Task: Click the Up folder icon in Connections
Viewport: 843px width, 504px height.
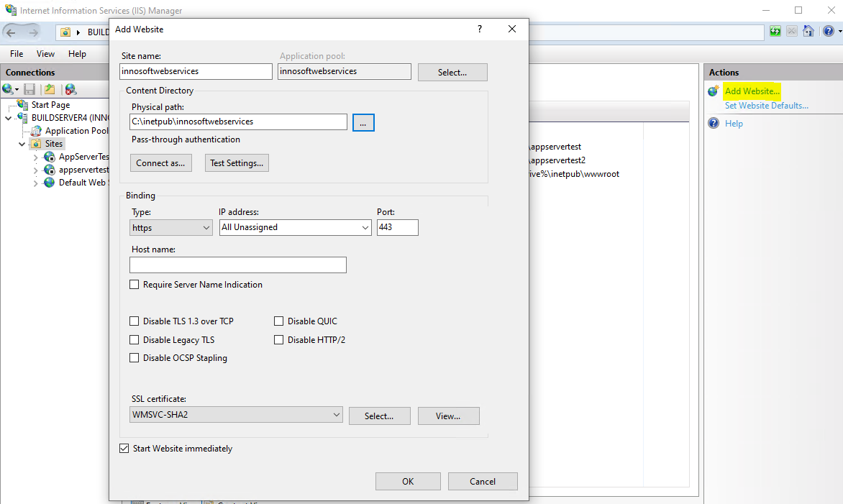Action: pos(49,89)
